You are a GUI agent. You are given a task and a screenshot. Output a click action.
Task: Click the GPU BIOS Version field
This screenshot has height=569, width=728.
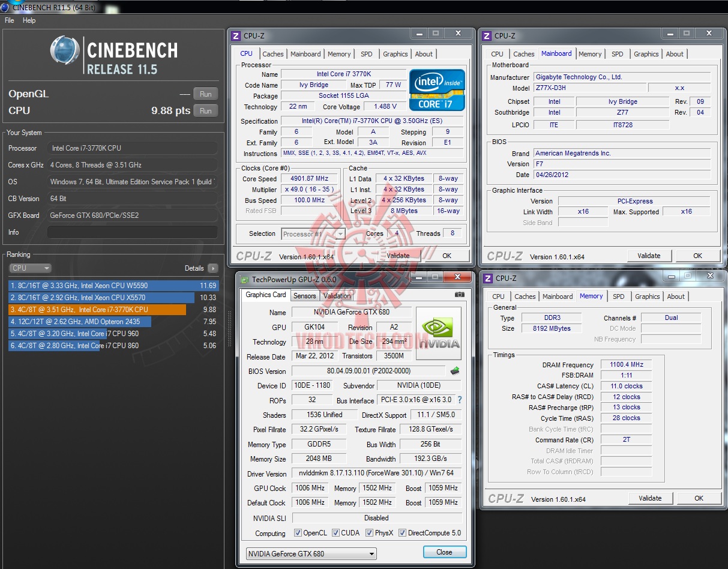369,371
